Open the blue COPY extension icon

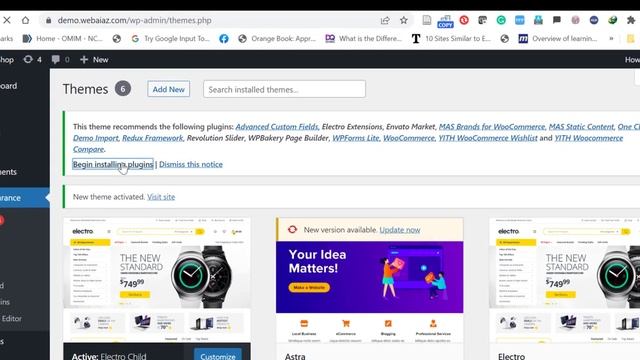pos(445,21)
